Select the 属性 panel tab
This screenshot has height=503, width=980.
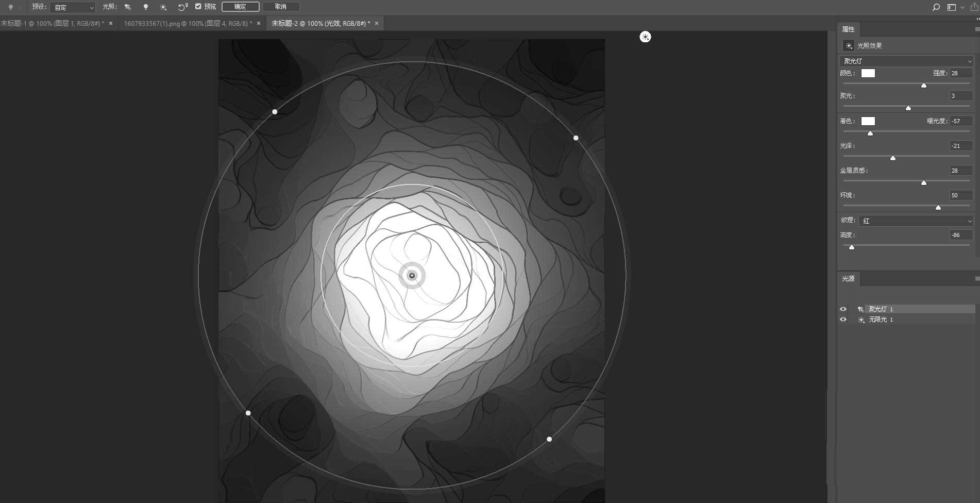[848, 29]
